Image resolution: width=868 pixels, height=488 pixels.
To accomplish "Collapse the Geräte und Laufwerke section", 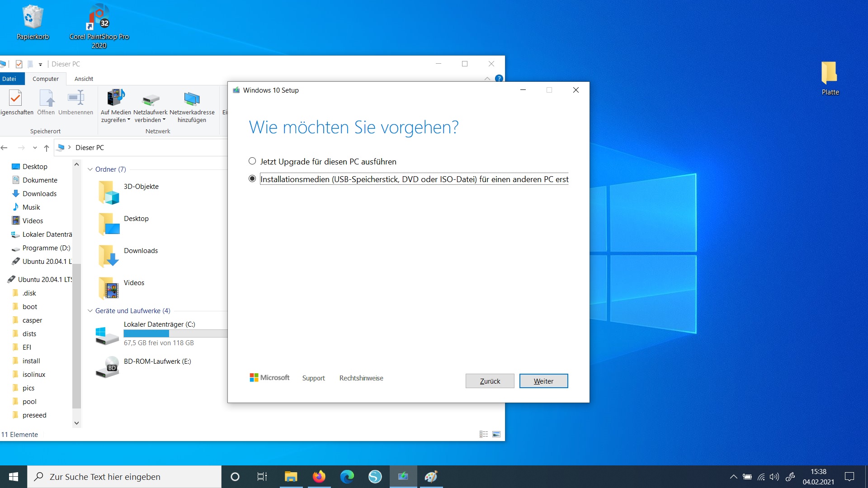I will coord(90,311).
